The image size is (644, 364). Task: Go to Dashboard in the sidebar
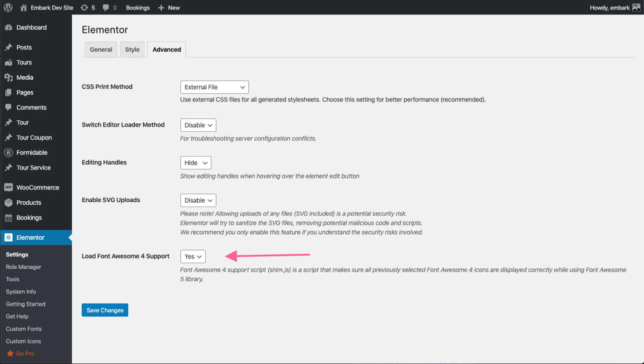coord(32,28)
